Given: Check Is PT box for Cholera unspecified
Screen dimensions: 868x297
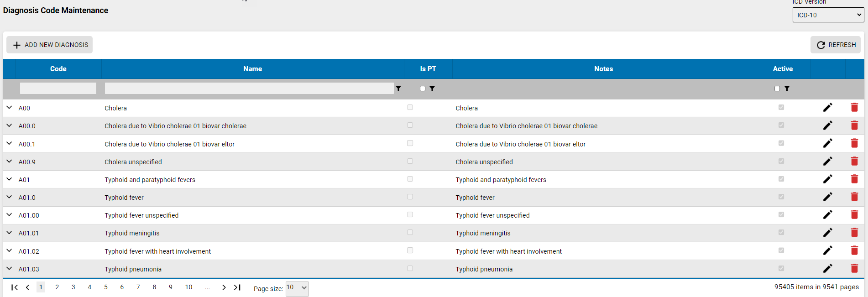Looking at the screenshot, I should coord(410,161).
